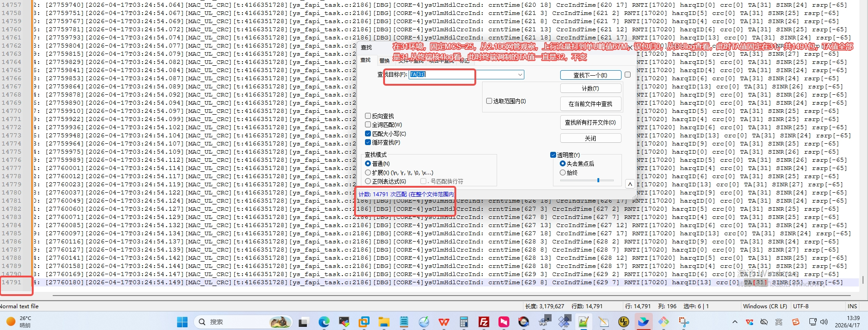
Task: Launch FileZilla from the taskbar
Action: point(484,322)
